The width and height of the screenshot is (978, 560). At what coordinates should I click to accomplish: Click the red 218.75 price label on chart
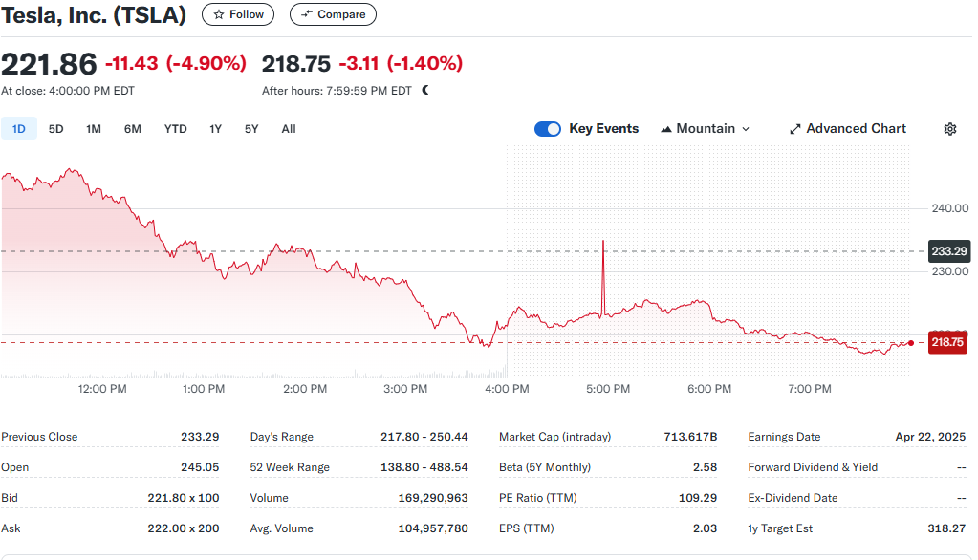(947, 342)
